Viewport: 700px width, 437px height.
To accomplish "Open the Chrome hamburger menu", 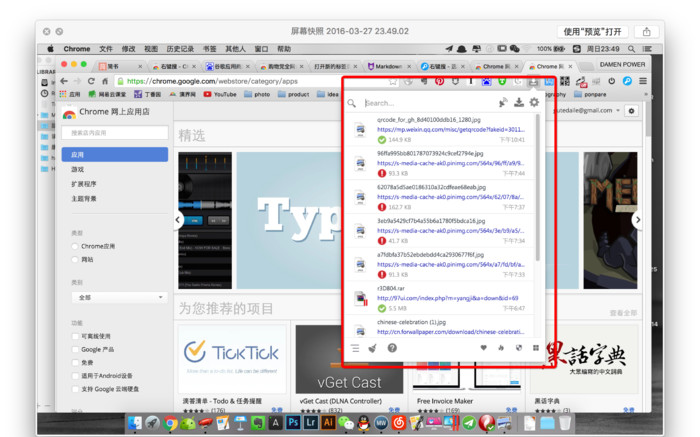I will [643, 81].
